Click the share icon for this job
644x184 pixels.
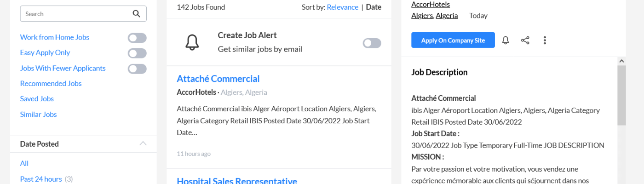tap(525, 40)
